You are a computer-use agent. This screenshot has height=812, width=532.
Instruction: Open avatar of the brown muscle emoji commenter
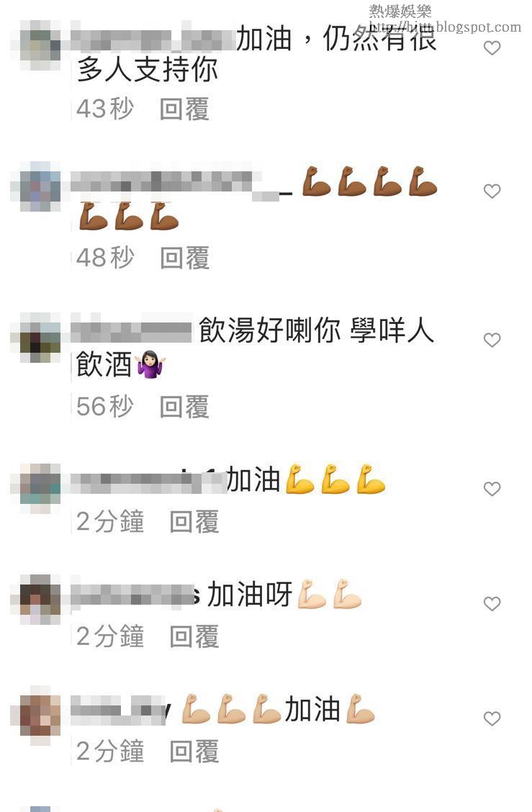point(36,186)
